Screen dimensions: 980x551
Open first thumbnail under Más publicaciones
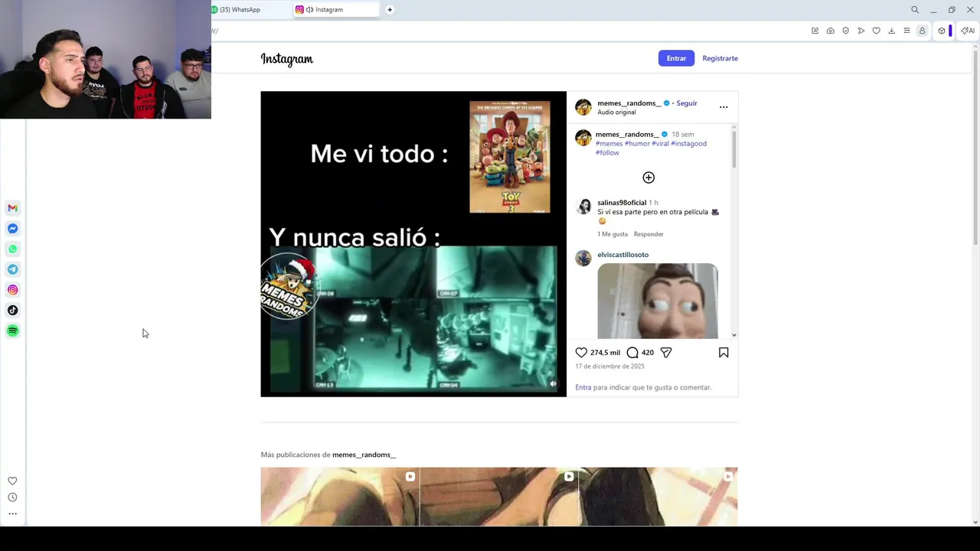340,497
